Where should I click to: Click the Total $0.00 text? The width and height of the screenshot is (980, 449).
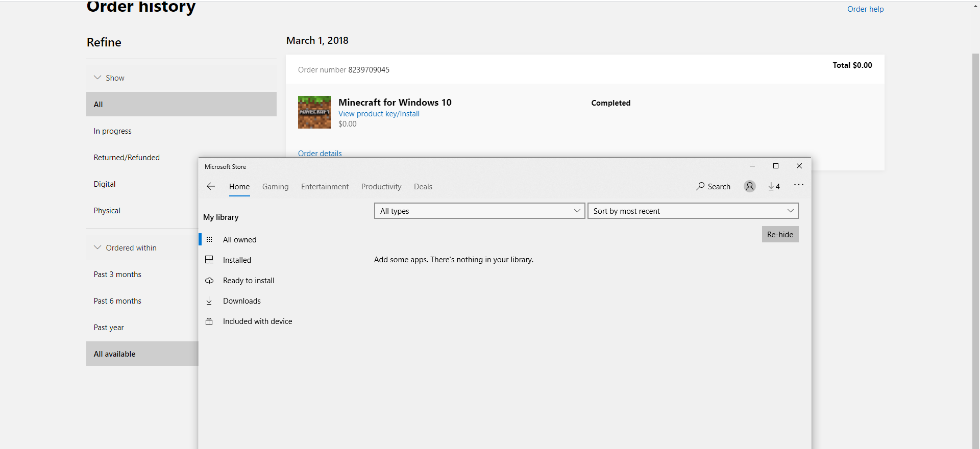pyautogui.click(x=852, y=65)
